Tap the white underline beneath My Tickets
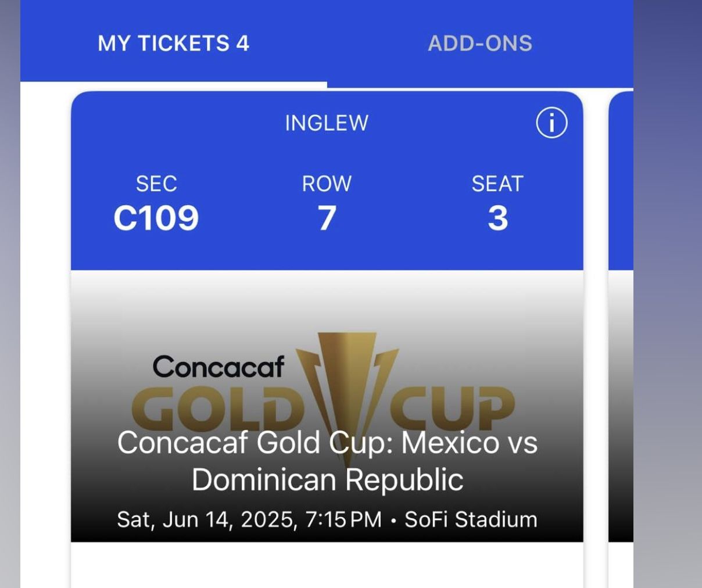702x588 pixels. (173, 85)
